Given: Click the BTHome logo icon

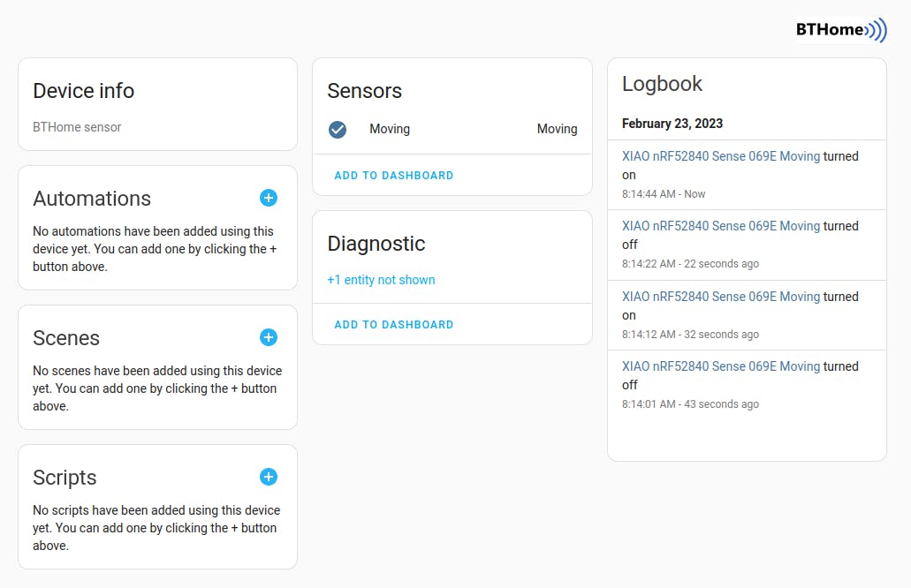Looking at the screenshot, I should coord(840,30).
